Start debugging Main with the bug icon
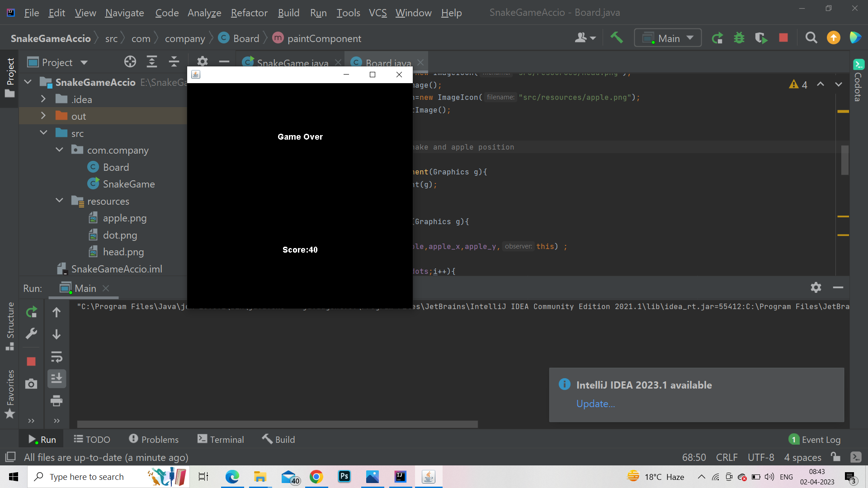The height and width of the screenshot is (488, 868). coord(739,38)
